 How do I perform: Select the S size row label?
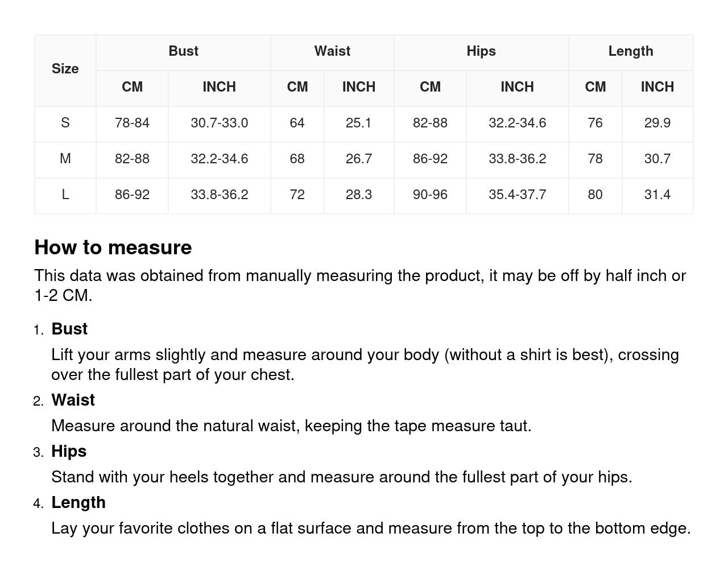pos(65,123)
